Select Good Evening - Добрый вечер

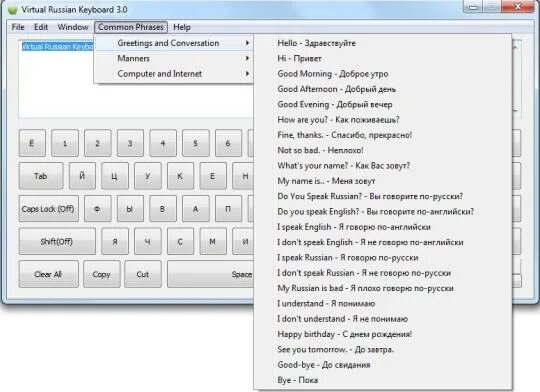click(382, 104)
